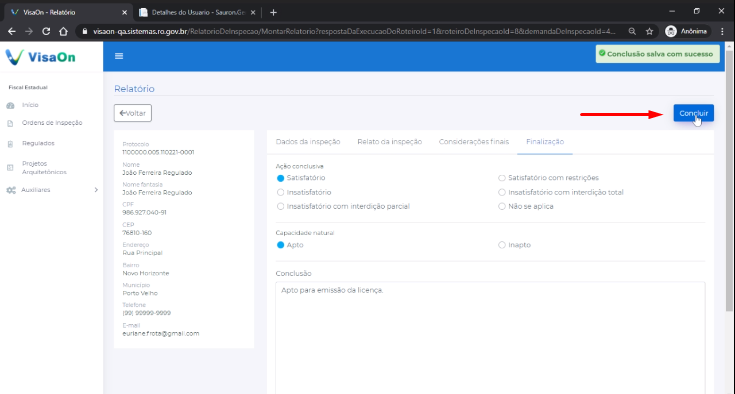Select Insatisfatório com interdição total

502,192
